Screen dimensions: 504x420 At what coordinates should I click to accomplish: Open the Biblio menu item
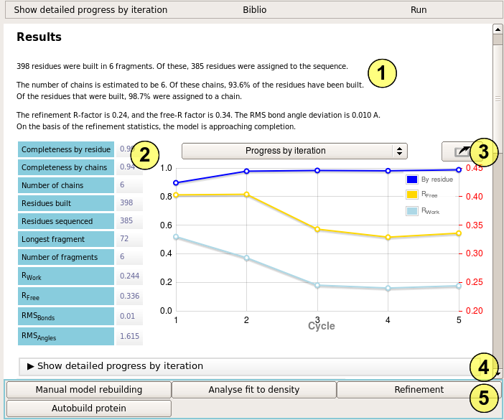click(x=255, y=10)
